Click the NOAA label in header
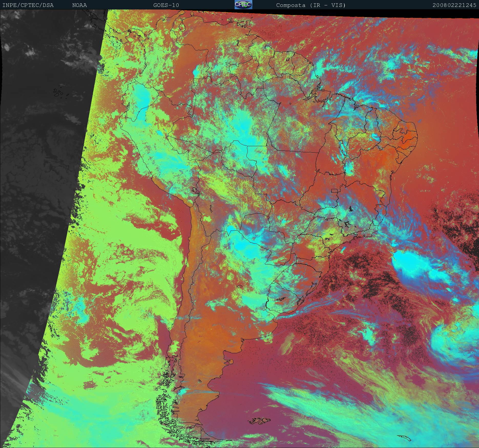479x448 pixels. click(79, 5)
